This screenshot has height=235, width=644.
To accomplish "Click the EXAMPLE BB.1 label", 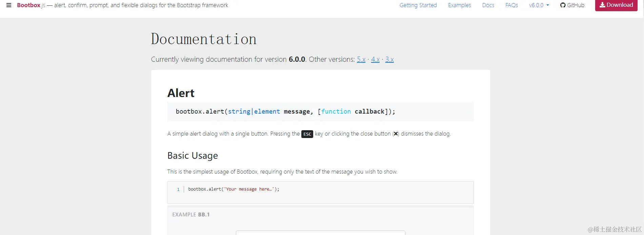I will coord(191,214).
